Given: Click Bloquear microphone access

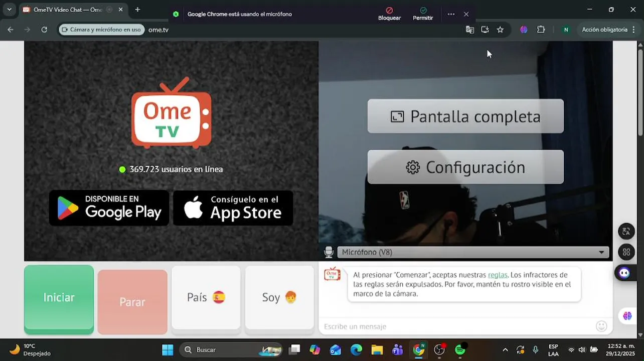Looking at the screenshot, I should (389, 14).
